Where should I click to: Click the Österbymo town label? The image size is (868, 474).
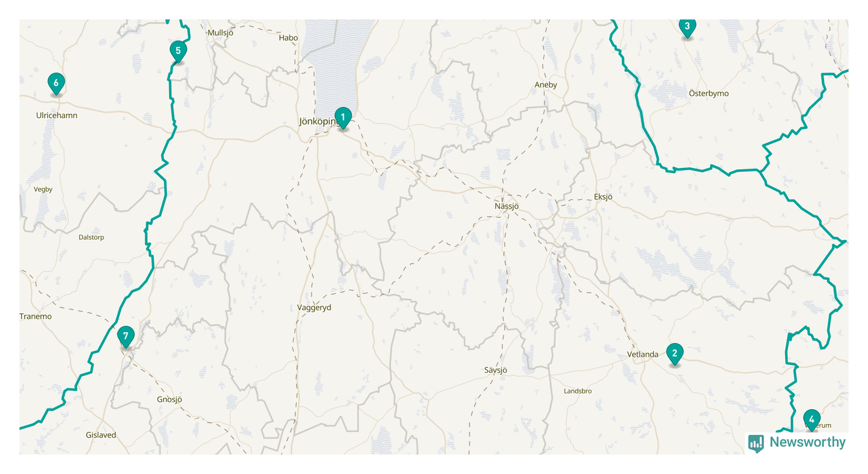tap(709, 93)
